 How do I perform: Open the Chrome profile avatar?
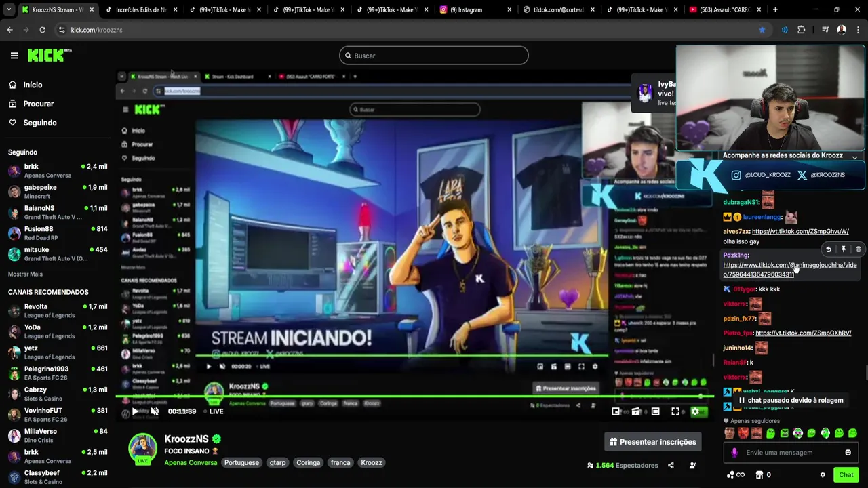pos(842,30)
